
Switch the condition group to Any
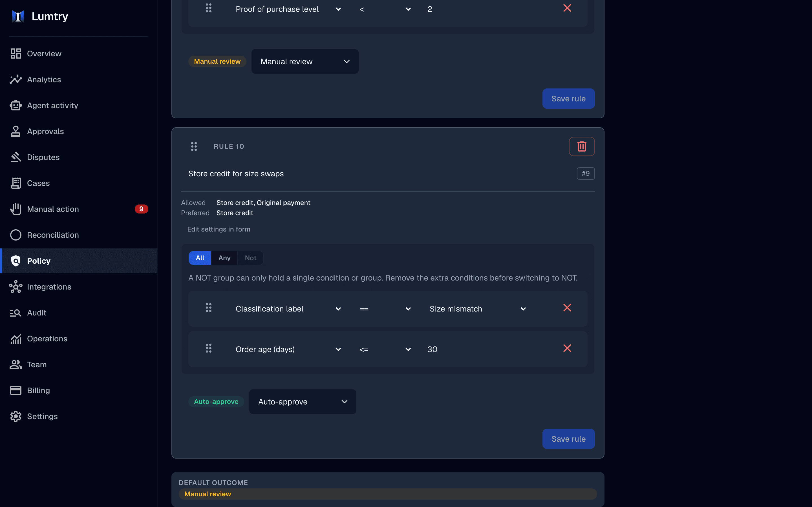pyautogui.click(x=224, y=258)
